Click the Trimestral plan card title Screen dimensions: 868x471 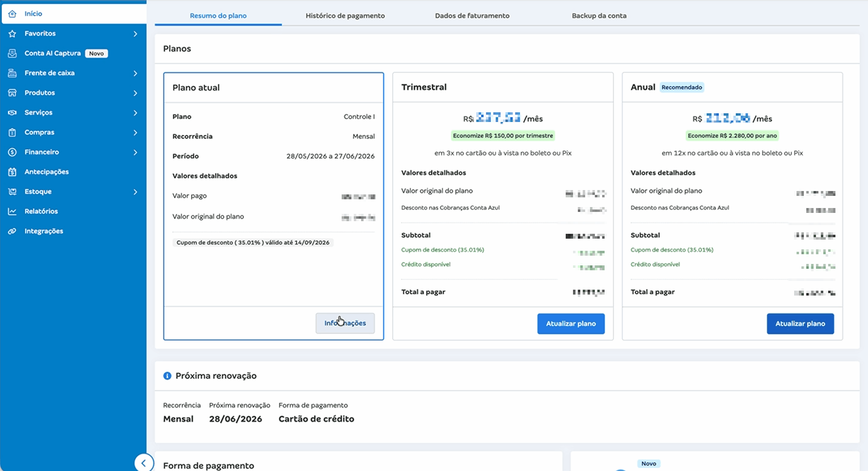click(x=424, y=87)
